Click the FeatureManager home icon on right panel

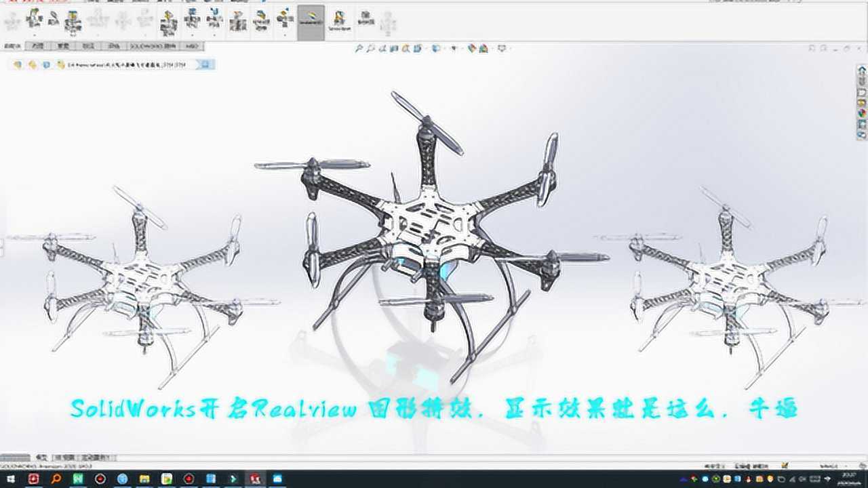pyautogui.click(x=862, y=69)
